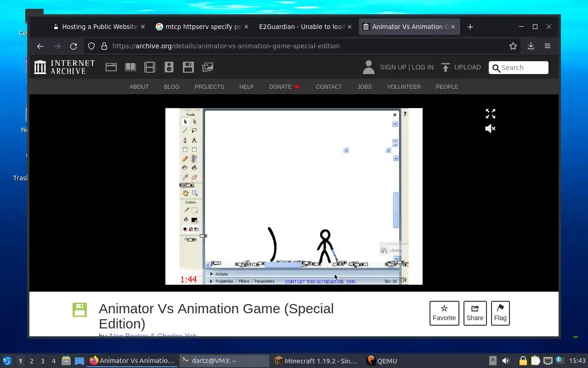Choose the Lasso tool
Image resolution: width=588 pixels, height=368 pixels.
[x=194, y=131]
